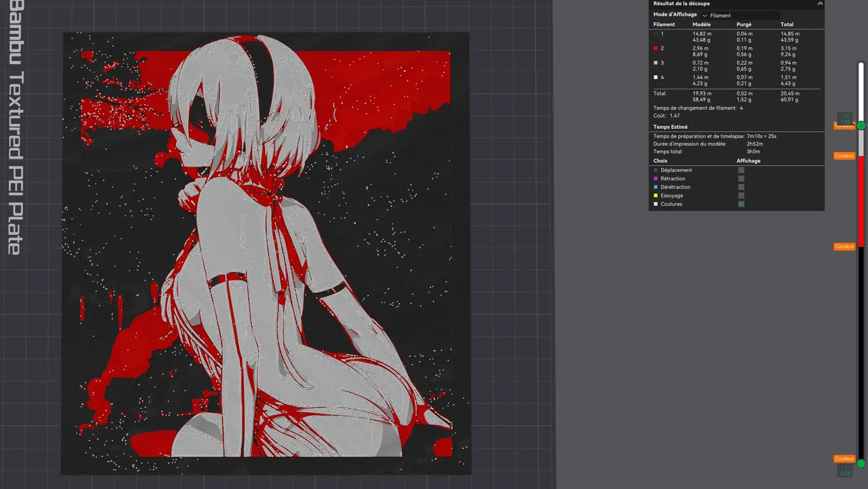Click the bottom green handle of layer slider
The width and height of the screenshot is (868, 489).
point(861,464)
